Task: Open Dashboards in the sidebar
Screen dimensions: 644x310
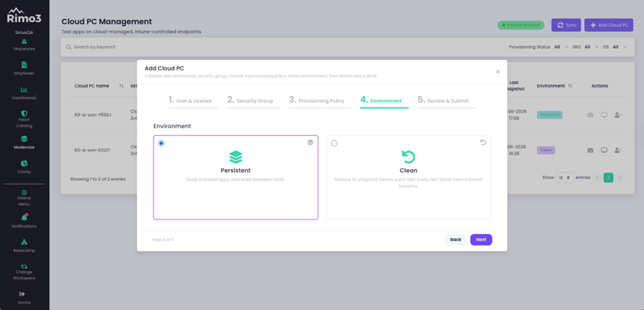Action: tap(24, 93)
